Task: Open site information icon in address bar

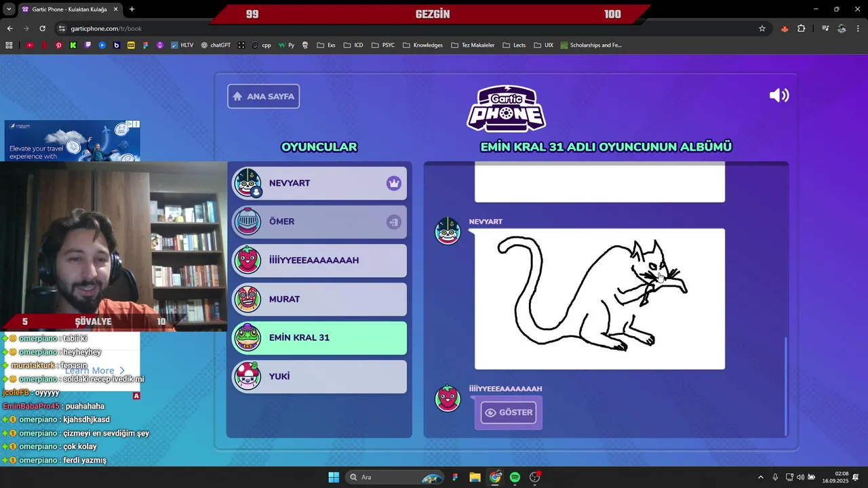Action: coord(62,28)
